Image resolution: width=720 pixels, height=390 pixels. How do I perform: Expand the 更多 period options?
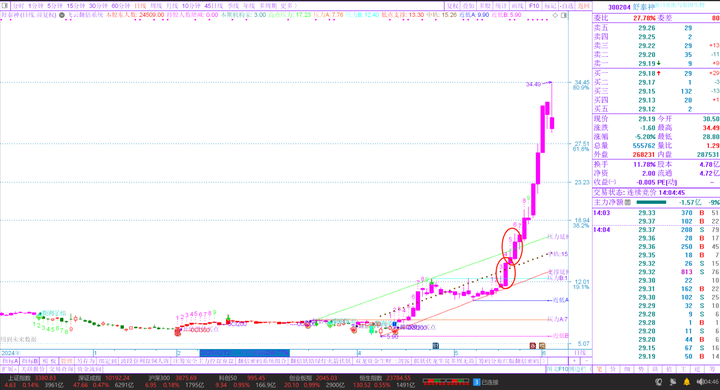[x=288, y=6]
